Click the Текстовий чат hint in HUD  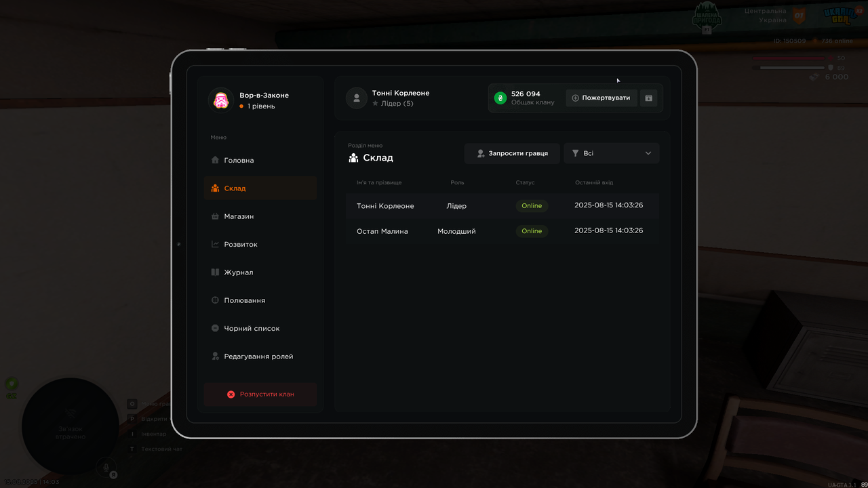tap(161, 449)
